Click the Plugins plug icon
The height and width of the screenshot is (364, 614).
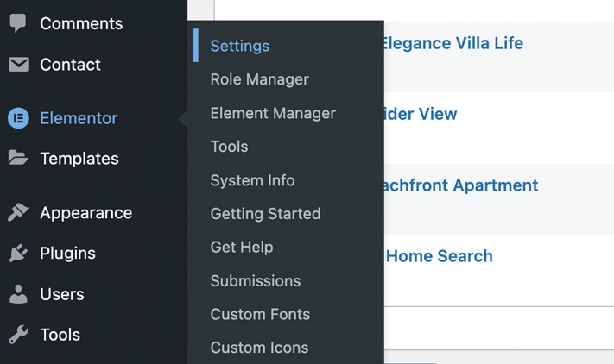pyautogui.click(x=18, y=253)
